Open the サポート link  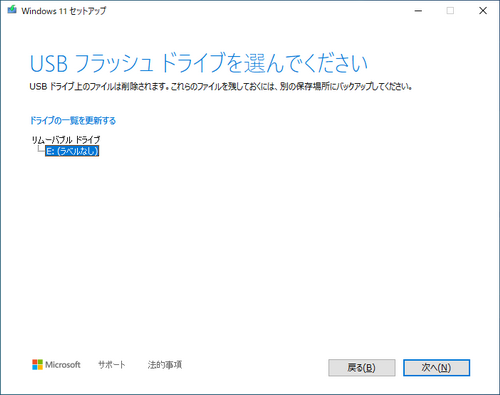(x=112, y=365)
